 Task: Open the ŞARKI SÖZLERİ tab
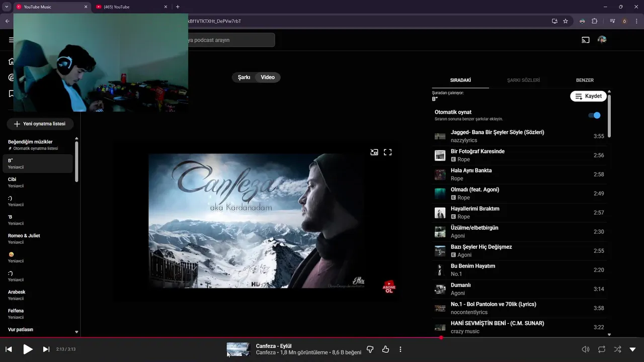pyautogui.click(x=523, y=80)
